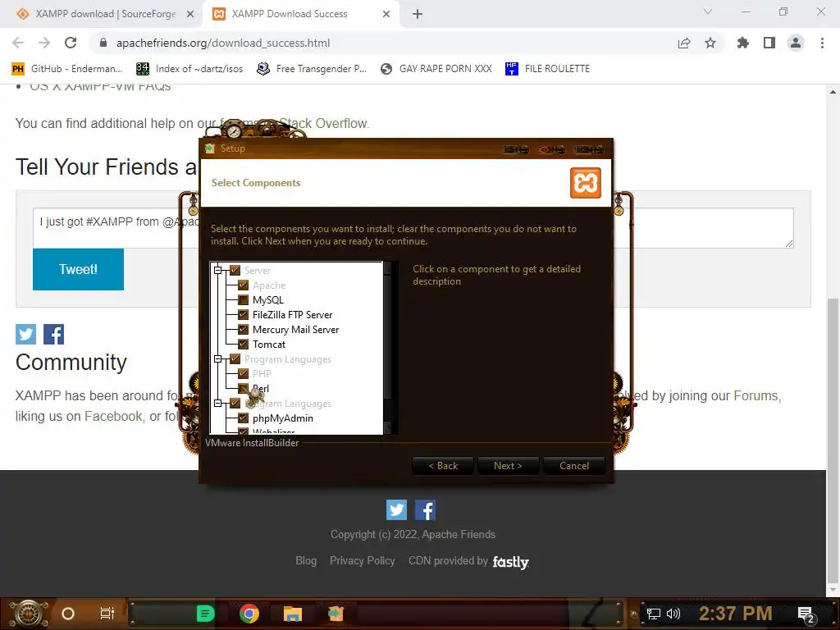Cancel the XAMPP Setup
This screenshot has height=630, width=840.
(x=573, y=466)
